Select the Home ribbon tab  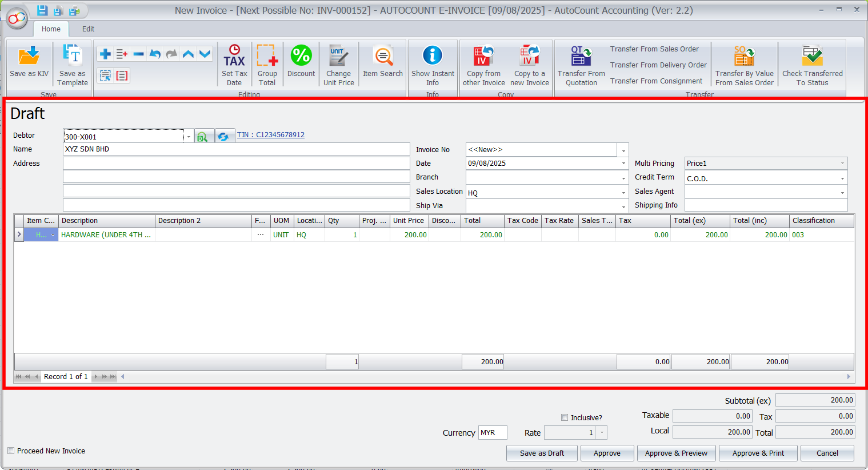click(x=51, y=29)
